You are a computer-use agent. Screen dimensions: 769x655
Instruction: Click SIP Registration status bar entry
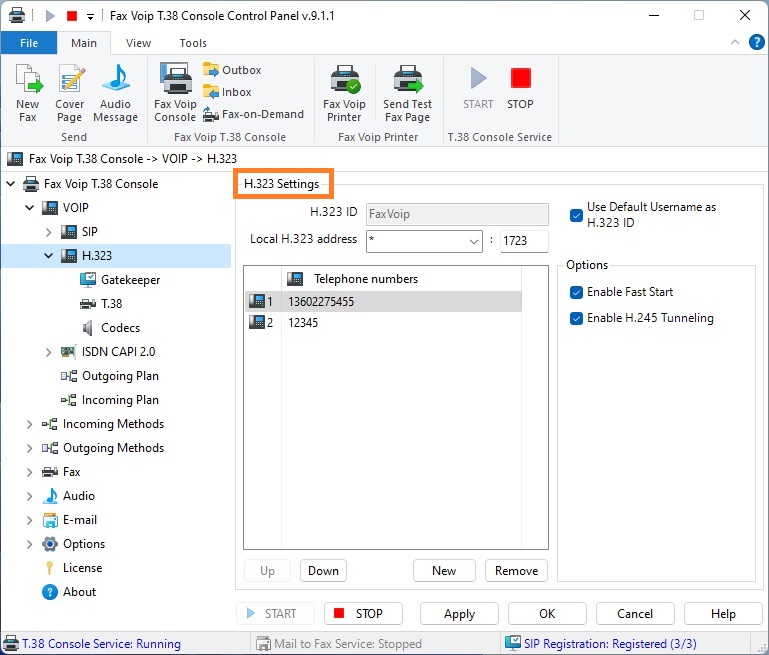point(601,644)
